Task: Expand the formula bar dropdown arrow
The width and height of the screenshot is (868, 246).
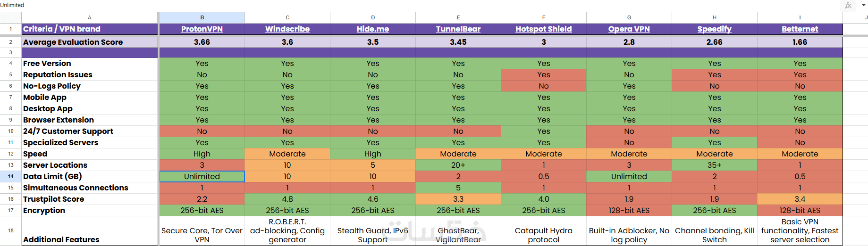Action: click(863, 5)
